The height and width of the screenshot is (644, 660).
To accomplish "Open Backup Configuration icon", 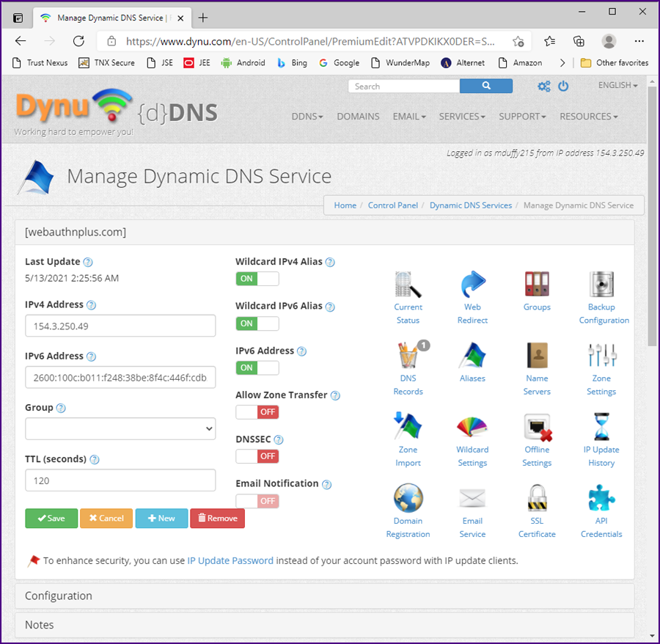I will click(601, 285).
